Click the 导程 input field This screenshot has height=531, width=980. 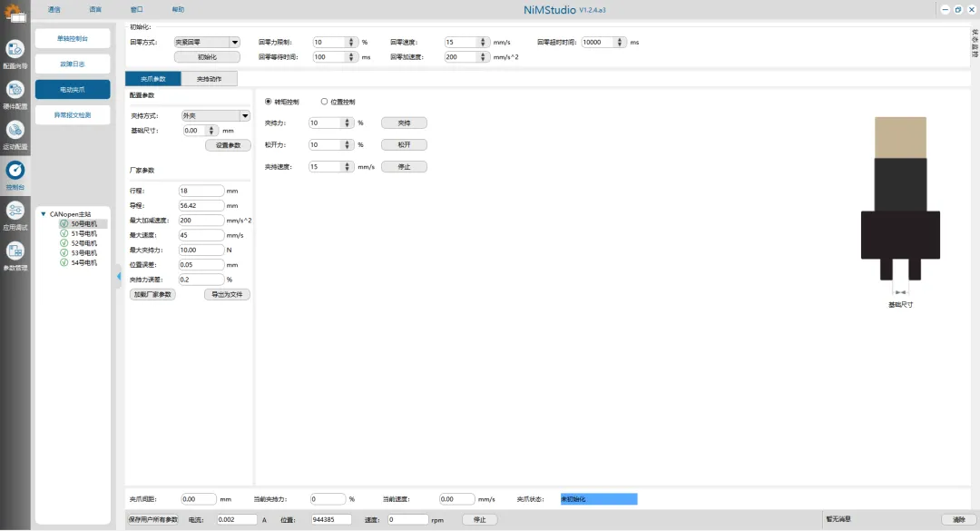pyautogui.click(x=201, y=206)
